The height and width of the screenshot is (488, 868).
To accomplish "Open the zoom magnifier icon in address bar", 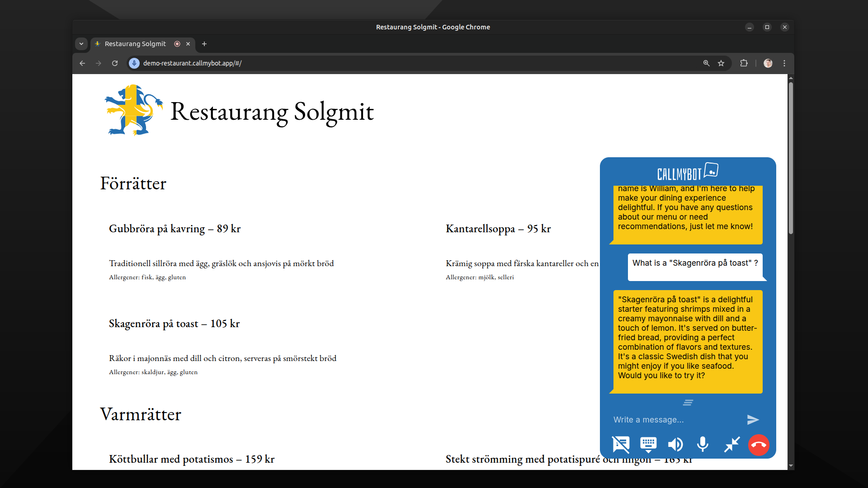I will [706, 63].
